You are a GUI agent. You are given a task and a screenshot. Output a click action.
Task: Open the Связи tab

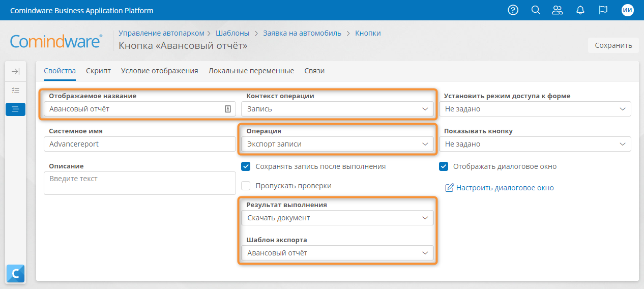point(314,71)
